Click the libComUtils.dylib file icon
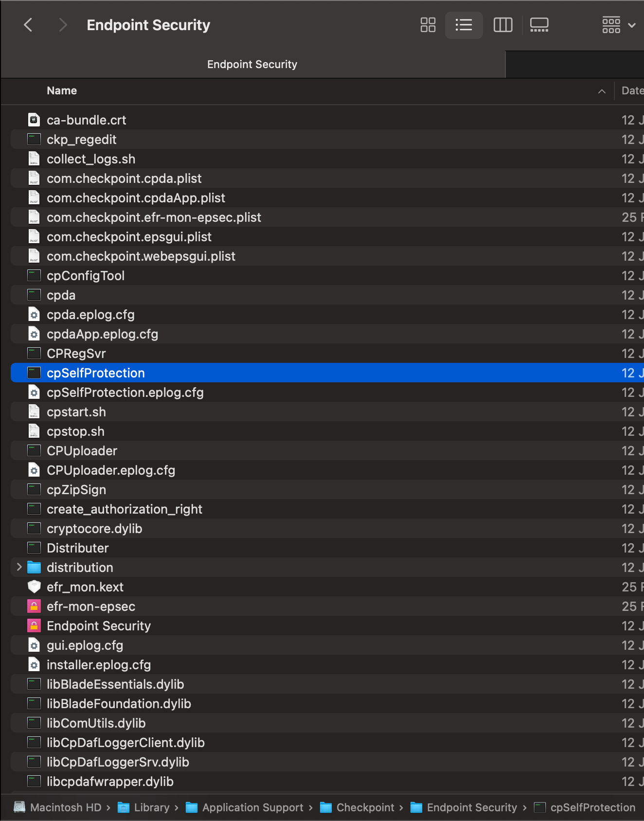 (x=34, y=723)
